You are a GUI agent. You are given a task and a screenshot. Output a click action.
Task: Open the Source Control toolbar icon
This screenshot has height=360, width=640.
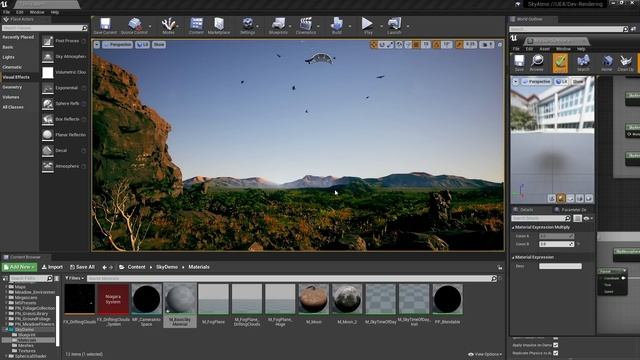point(134,26)
